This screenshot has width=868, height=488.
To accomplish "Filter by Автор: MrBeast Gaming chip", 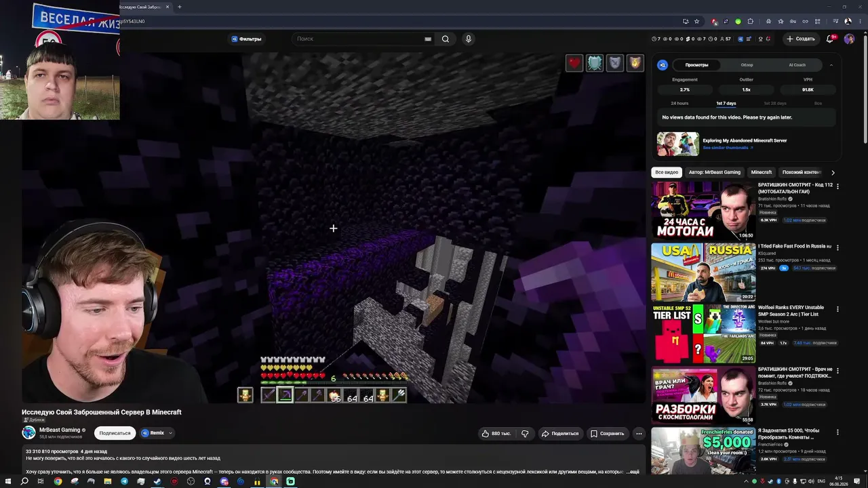I will point(715,172).
